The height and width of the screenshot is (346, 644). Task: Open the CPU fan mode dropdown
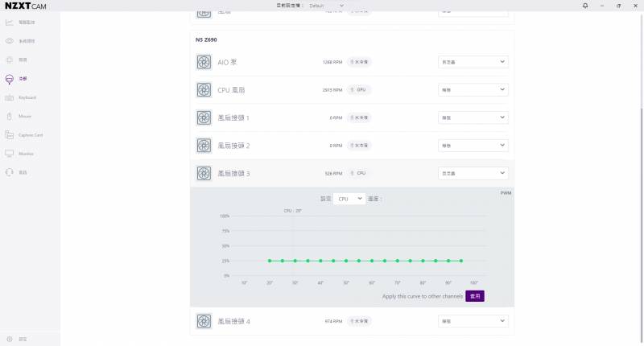tap(473, 90)
